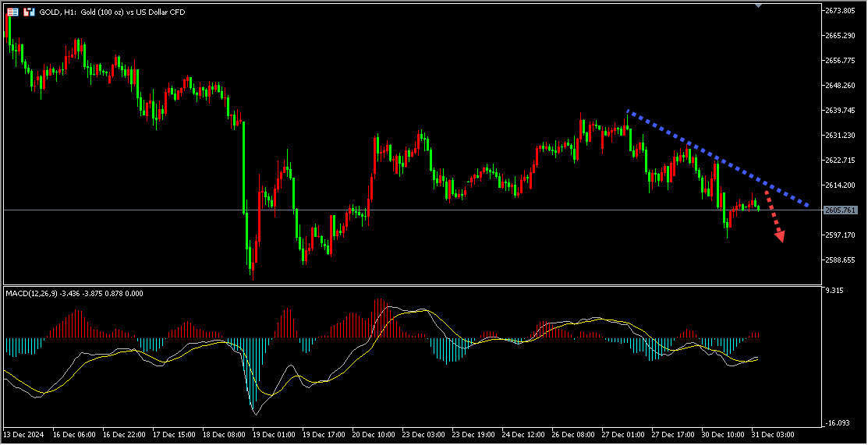This screenshot has width=868, height=445.
Task: Click the 20 Dec 10:00 time label
Action: 374,435
